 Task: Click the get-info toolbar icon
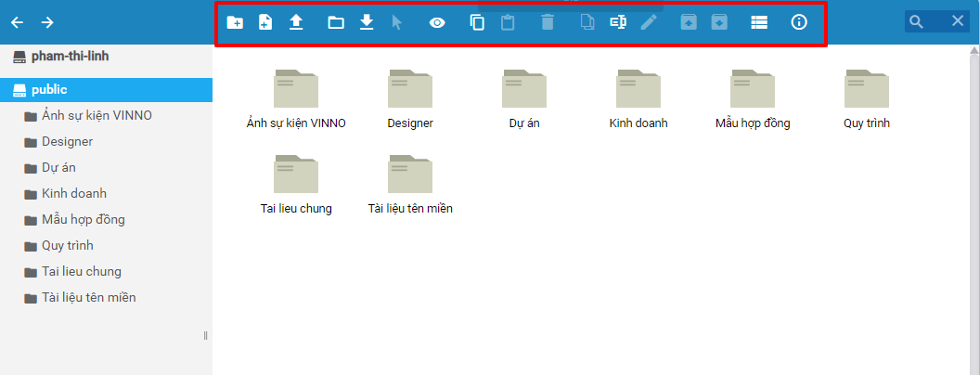click(x=799, y=22)
